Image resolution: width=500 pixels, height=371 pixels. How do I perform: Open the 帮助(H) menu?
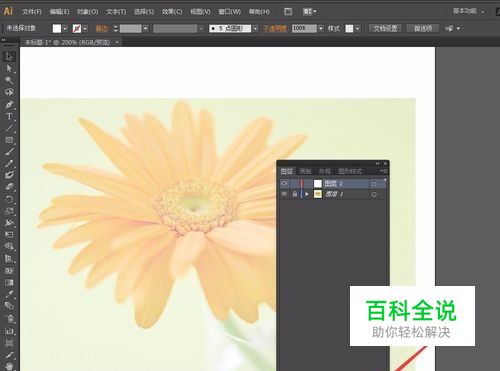pyautogui.click(x=259, y=12)
